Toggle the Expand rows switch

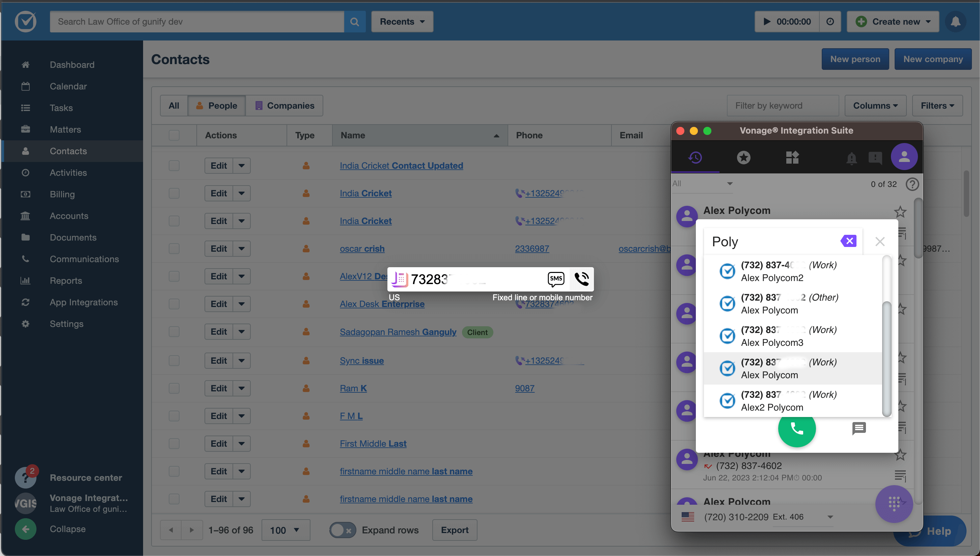(342, 530)
